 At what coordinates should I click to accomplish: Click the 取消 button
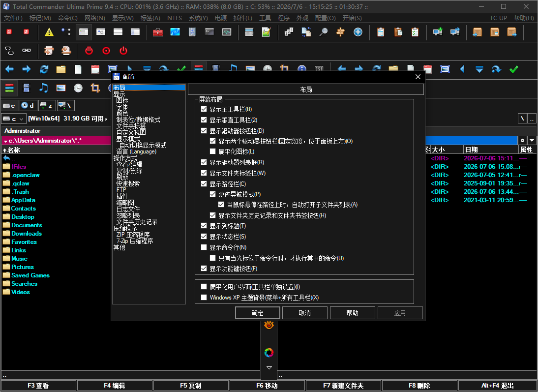(x=305, y=313)
